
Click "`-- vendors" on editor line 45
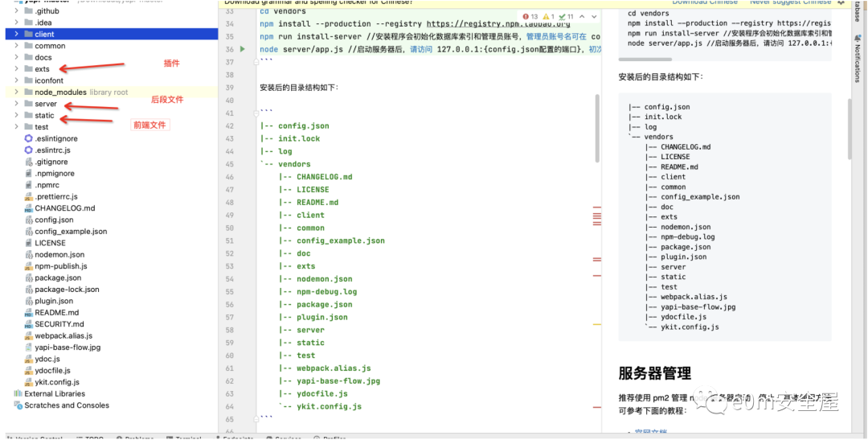(285, 164)
